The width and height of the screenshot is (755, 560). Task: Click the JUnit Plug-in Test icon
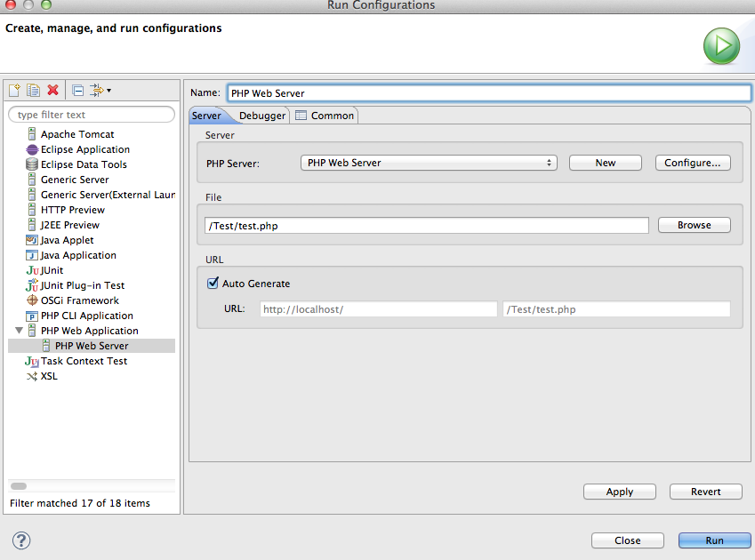coord(32,284)
